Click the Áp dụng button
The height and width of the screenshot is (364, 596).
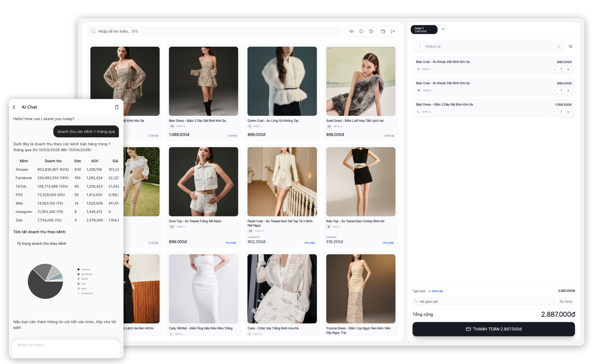pos(566,301)
